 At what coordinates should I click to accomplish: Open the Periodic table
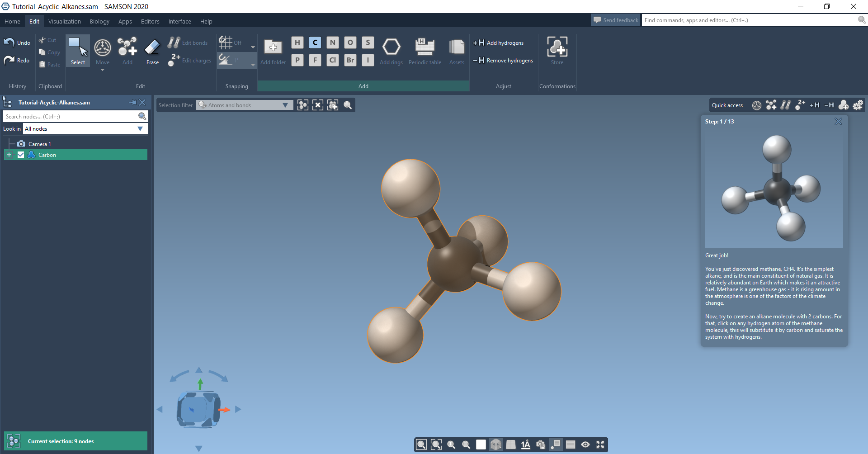point(425,51)
